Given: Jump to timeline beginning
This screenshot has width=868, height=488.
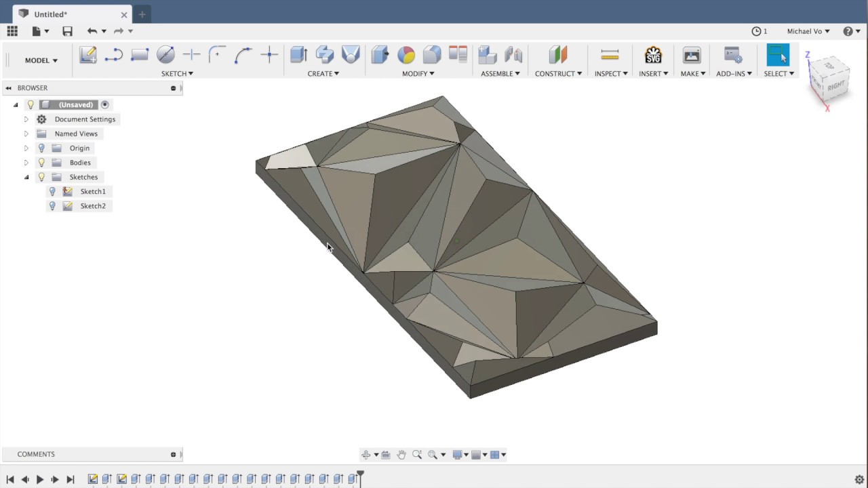Looking at the screenshot, I should [10, 479].
